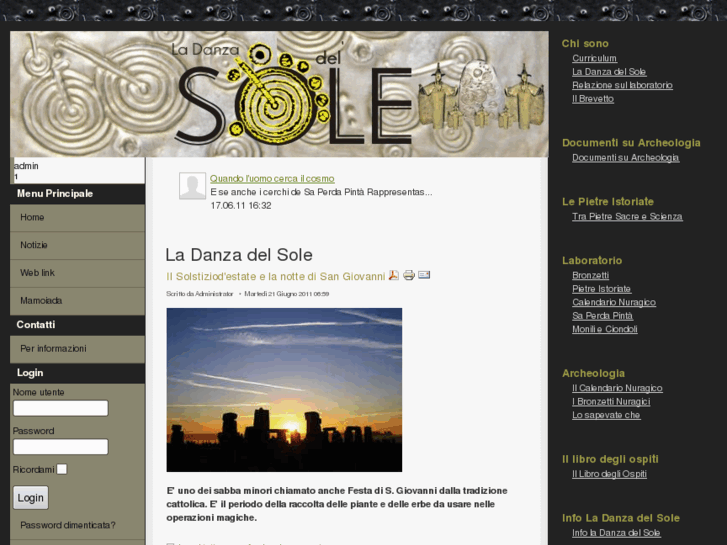727x545 pixels.
Task: Click the 'admin' text above the menu
Action: coord(26,166)
